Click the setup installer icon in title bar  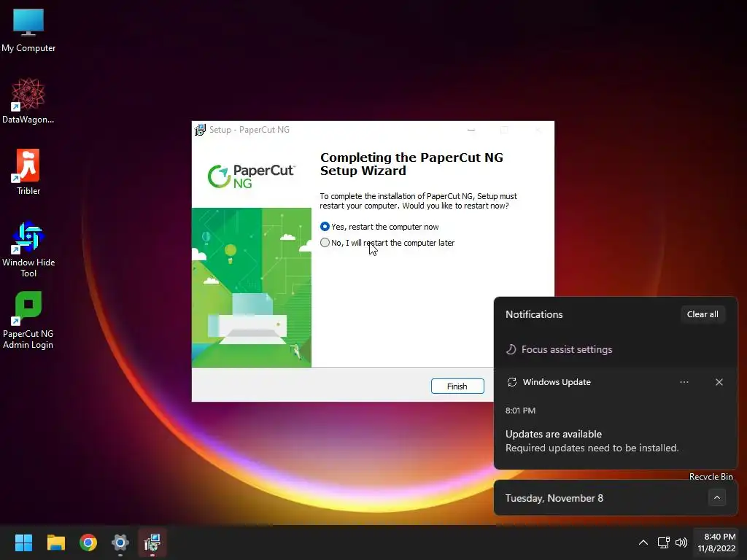pos(200,130)
